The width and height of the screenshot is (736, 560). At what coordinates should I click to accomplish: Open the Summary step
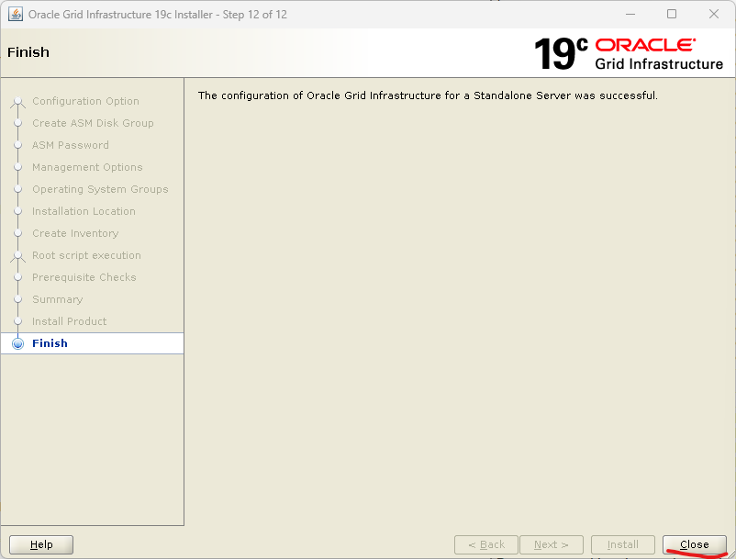point(57,299)
